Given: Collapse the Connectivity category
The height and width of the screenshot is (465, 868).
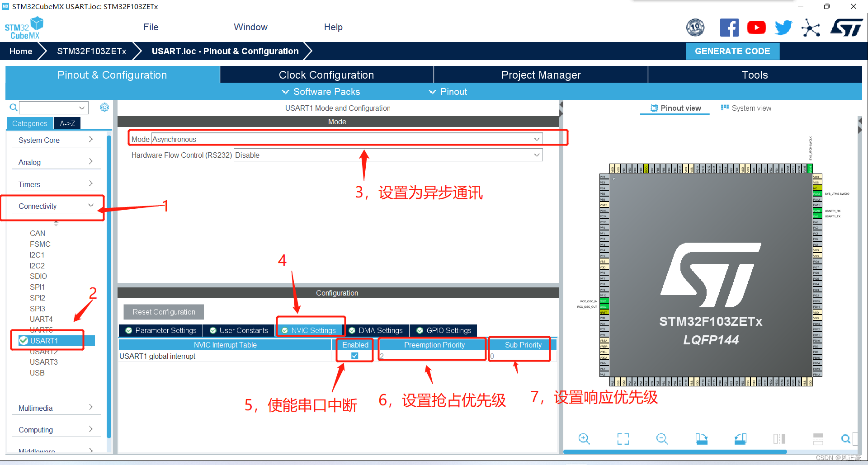Looking at the screenshot, I should tap(56, 206).
